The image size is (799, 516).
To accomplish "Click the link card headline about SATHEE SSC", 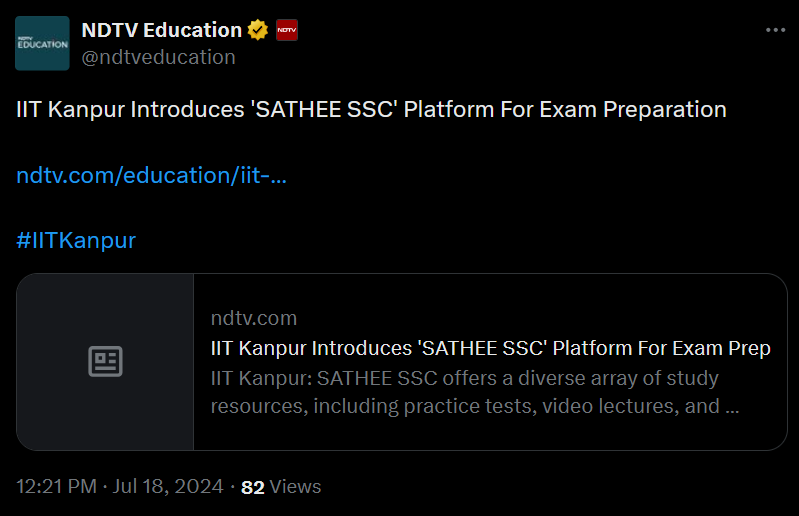I will tap(490, 349).
